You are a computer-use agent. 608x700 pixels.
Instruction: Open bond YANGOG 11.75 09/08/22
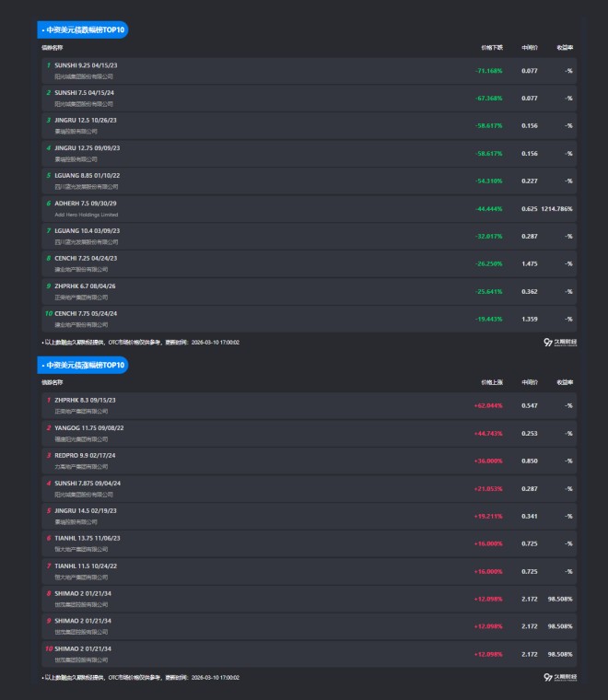pos(88,428)
